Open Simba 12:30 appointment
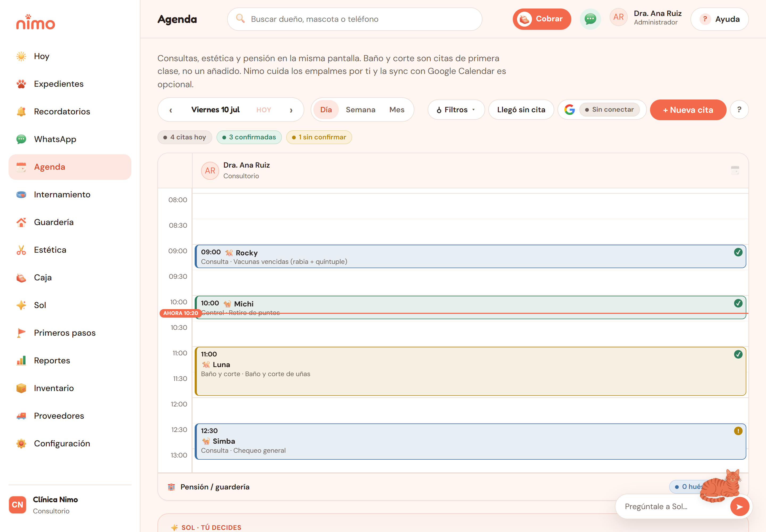Screen dimensions: 766x532 470,442
